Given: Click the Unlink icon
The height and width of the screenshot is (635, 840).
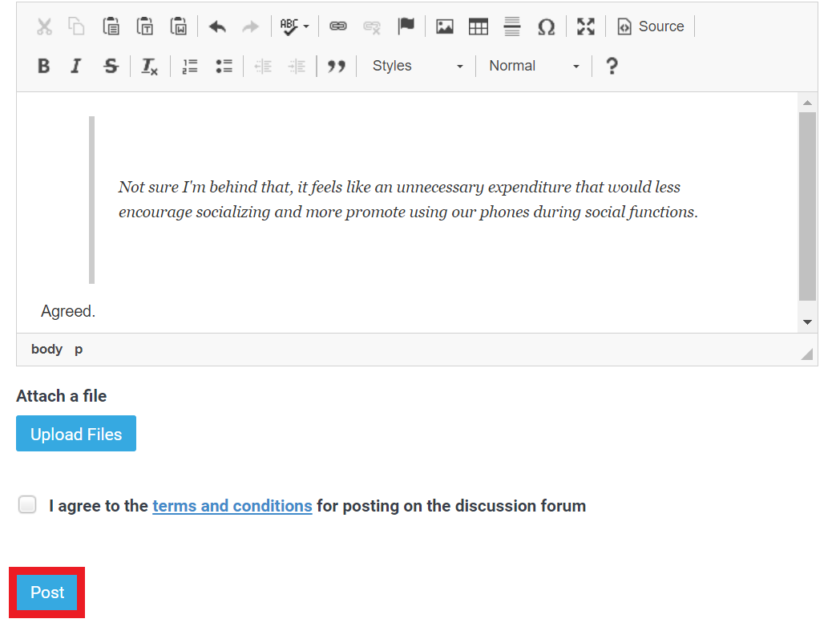Looking at the screenshot, I should (372, 26).
